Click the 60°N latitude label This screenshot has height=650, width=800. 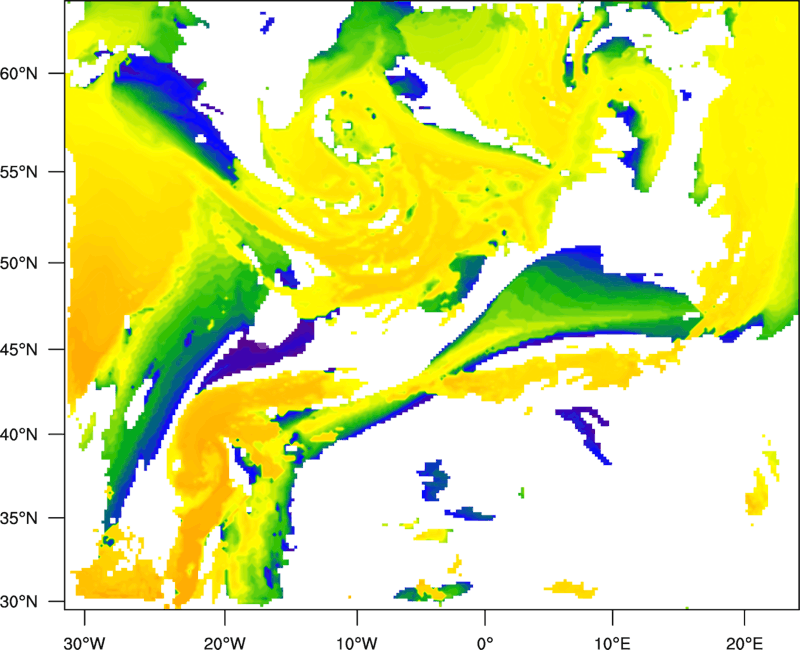coord(18,73)
